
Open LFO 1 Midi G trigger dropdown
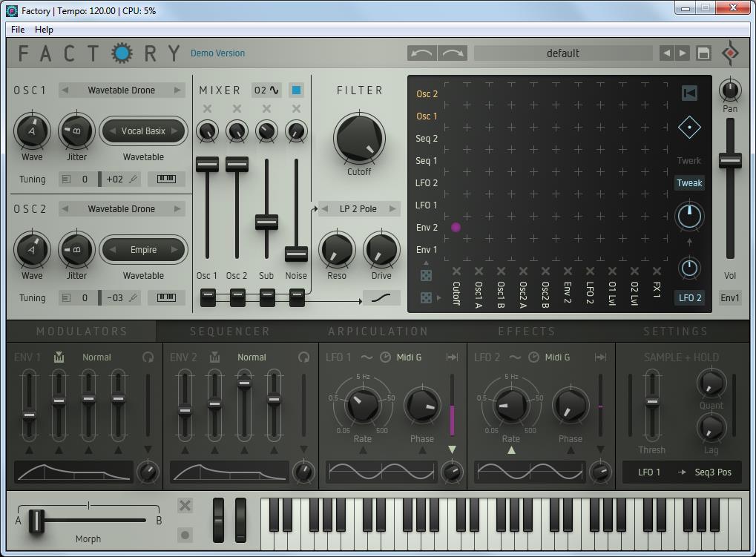tap(409, 357)
